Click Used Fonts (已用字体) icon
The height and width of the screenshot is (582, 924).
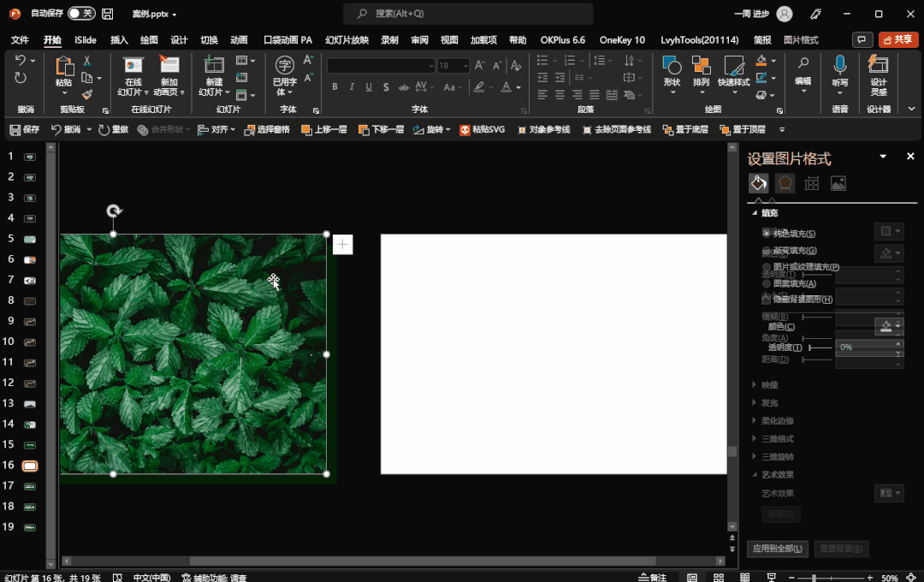285,65
